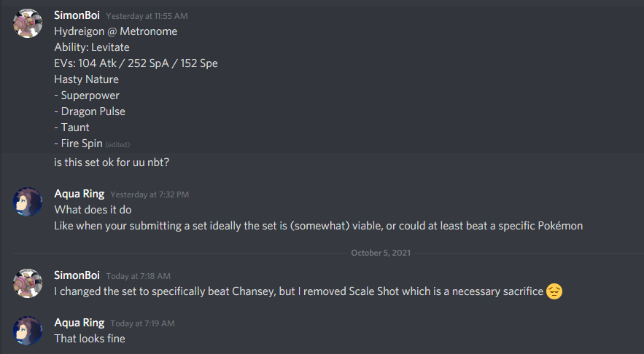Screen dimensions: 644x354
Task: Click the "Today at 7:18 AM" timestamp
Action: coord(138,276)
